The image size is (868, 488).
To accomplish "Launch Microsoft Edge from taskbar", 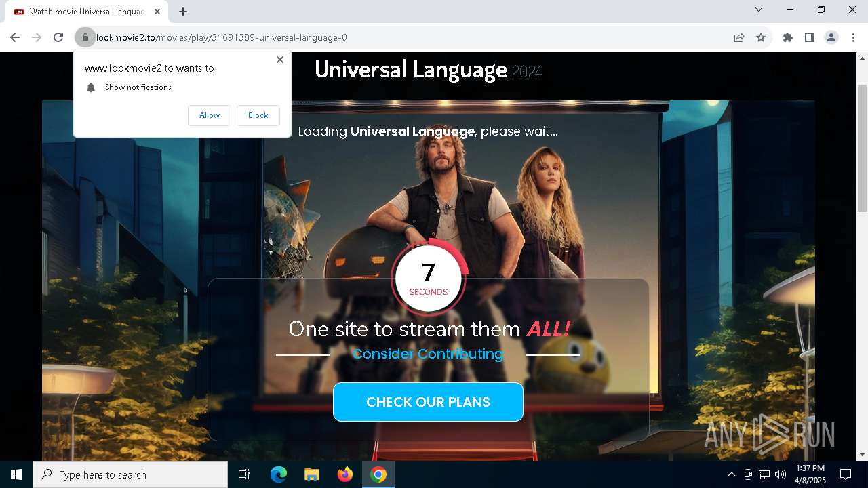I will tap(279, 474).
